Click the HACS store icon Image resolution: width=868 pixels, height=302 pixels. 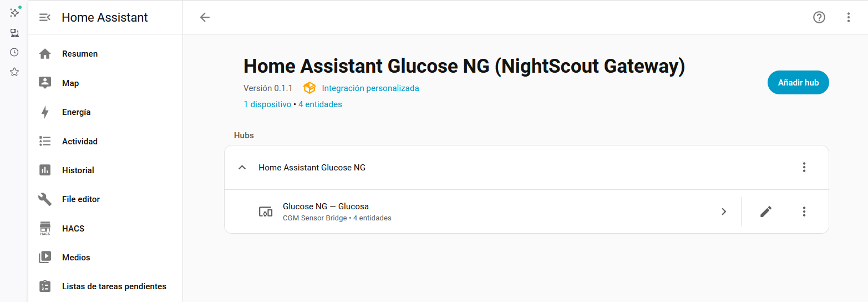click(45, 228)
